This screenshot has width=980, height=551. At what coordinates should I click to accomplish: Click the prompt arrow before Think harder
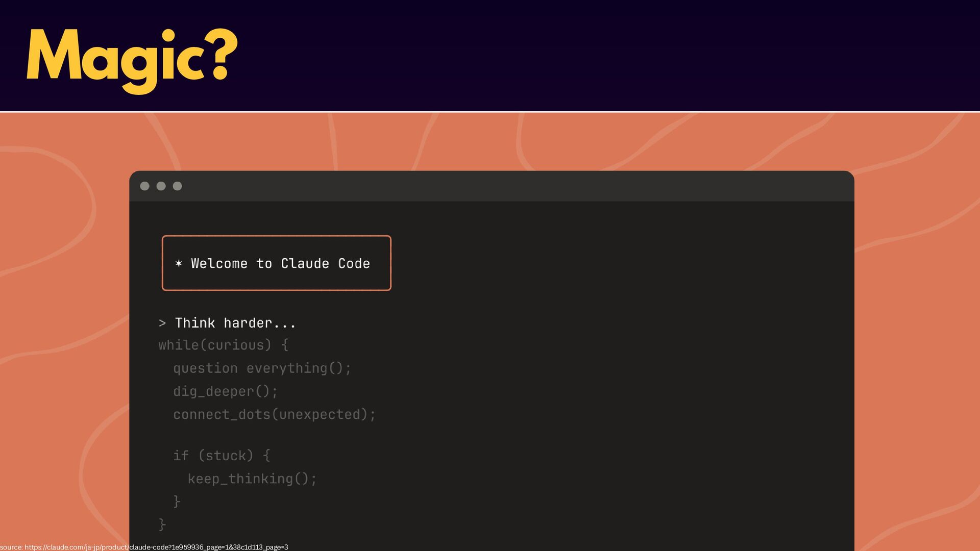pos(162,323)
